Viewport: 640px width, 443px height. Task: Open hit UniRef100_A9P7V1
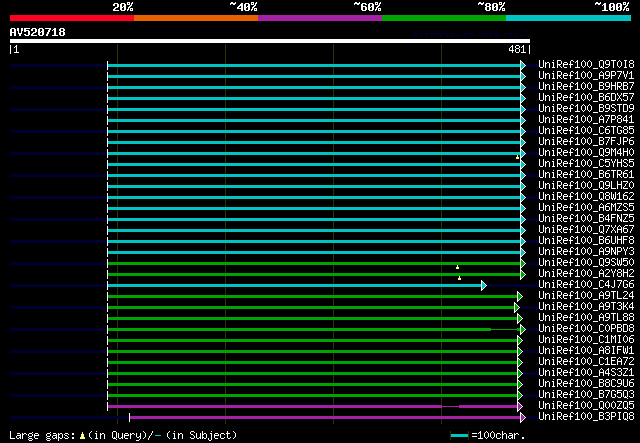click(586, 75)
